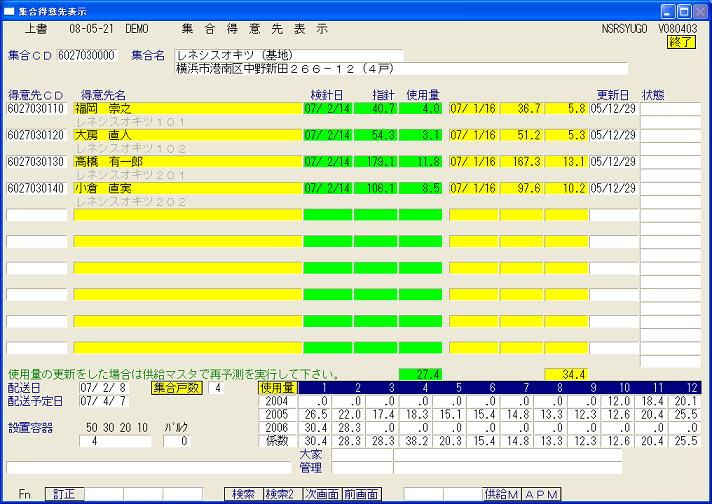Click the window title bar icon
The width and height of the screenshot is (712, 504).
(9, 11)
